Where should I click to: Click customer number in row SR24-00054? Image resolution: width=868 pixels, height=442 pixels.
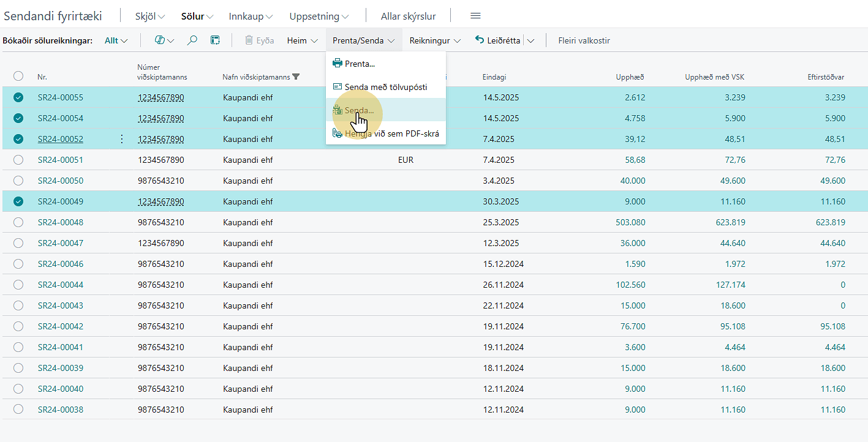(x=160, y=118)
